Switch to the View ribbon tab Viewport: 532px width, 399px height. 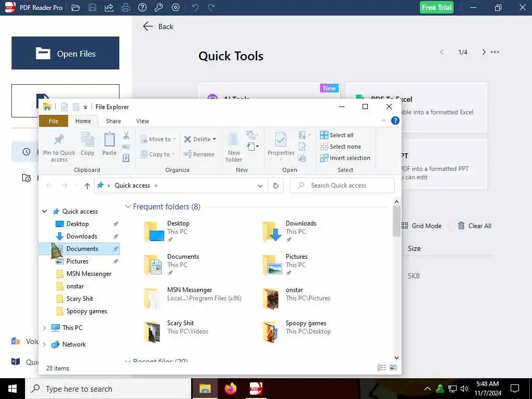coord(142,121)
